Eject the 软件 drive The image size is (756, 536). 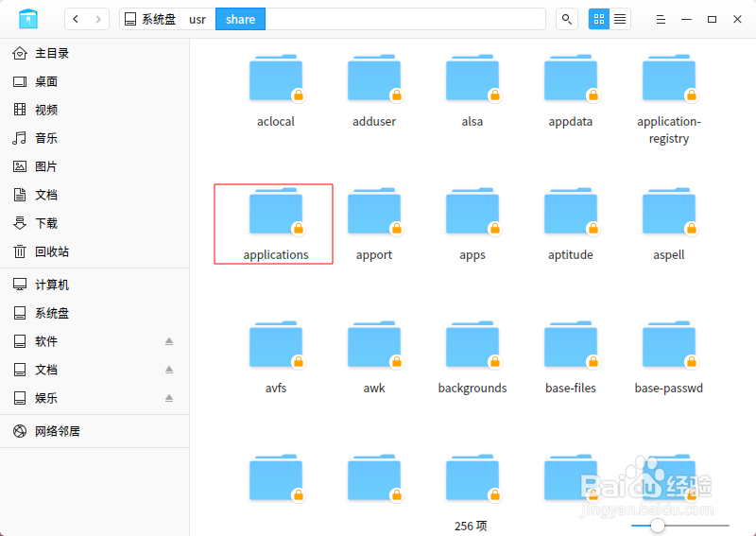[x=169, y=341]
